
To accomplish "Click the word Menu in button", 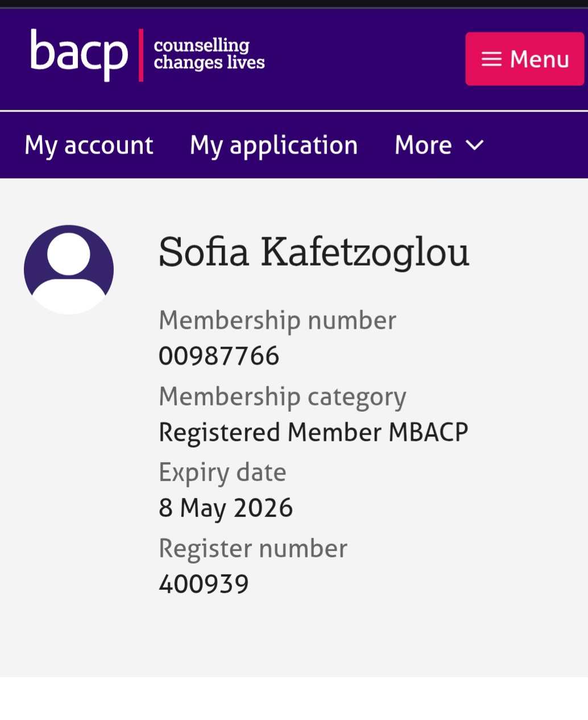I will [539, 59].
